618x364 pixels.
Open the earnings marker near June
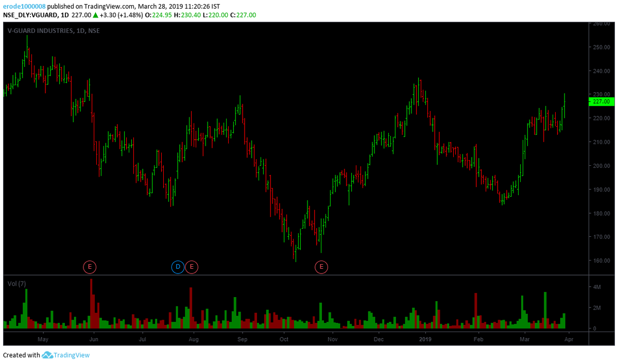coord(90,267)
